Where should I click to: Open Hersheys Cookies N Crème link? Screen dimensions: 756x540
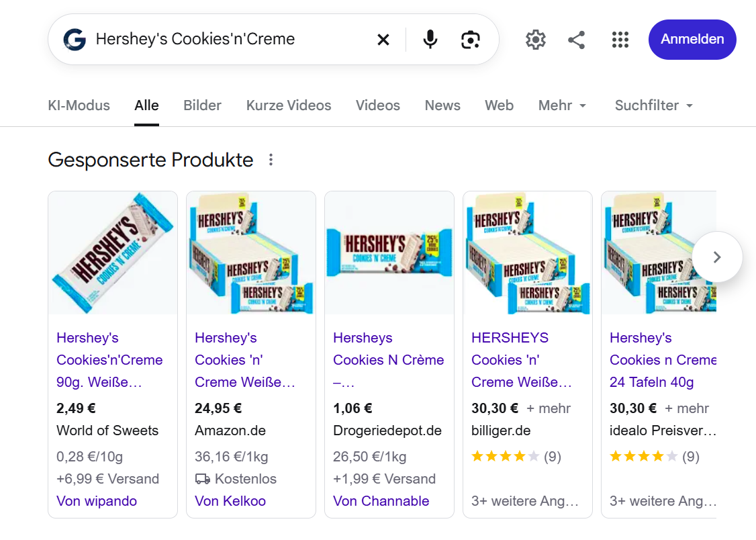(389, 360)
